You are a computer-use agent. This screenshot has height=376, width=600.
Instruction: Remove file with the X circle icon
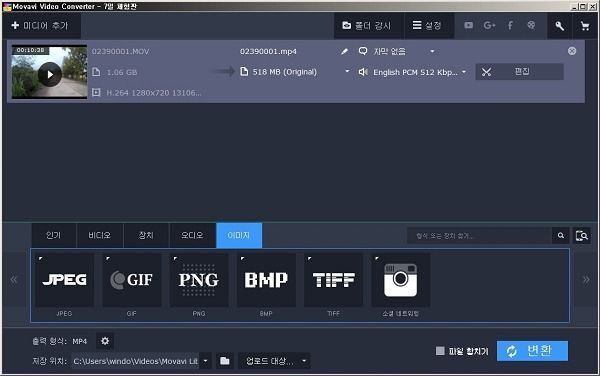tap(572, 51)
